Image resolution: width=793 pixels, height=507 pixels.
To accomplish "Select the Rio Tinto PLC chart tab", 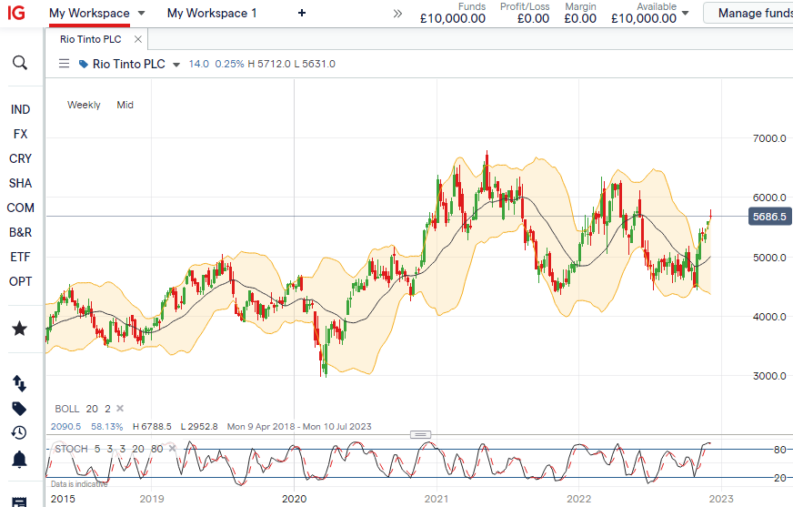I will tap(91, 39).
